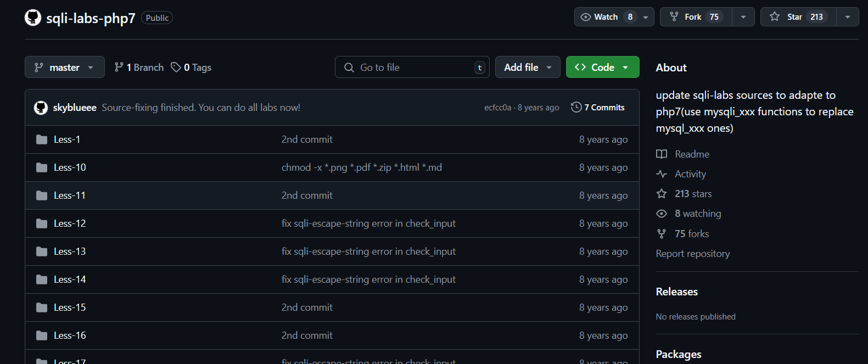Click the folder icon for Less-16
The image size is (868, 364).
(x=42, y=335)
